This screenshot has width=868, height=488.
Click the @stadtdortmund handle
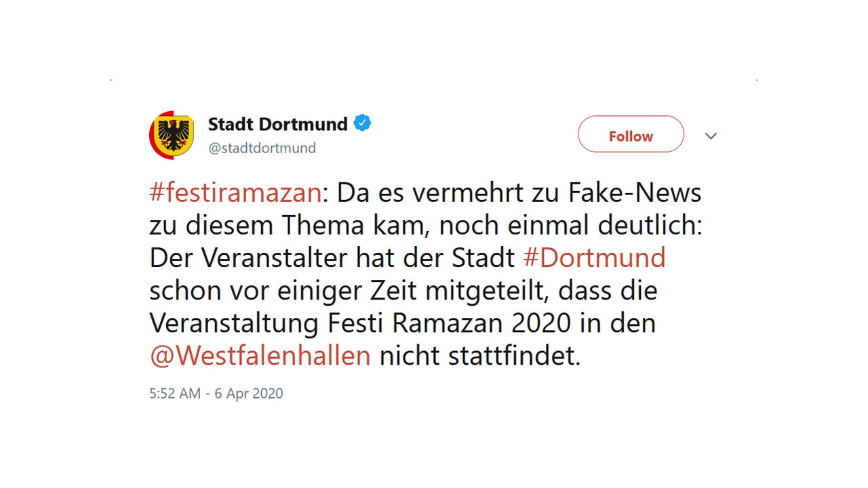point(262,148)
